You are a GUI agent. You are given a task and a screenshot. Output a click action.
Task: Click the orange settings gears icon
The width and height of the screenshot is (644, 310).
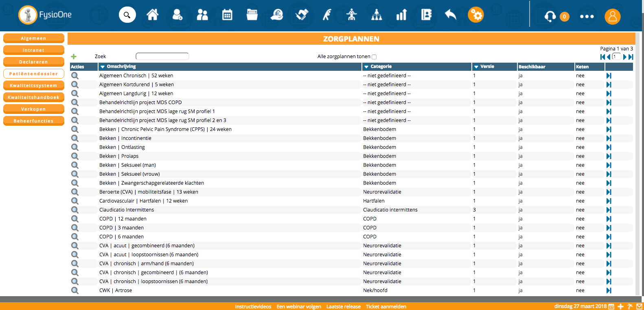click(475, 15)
